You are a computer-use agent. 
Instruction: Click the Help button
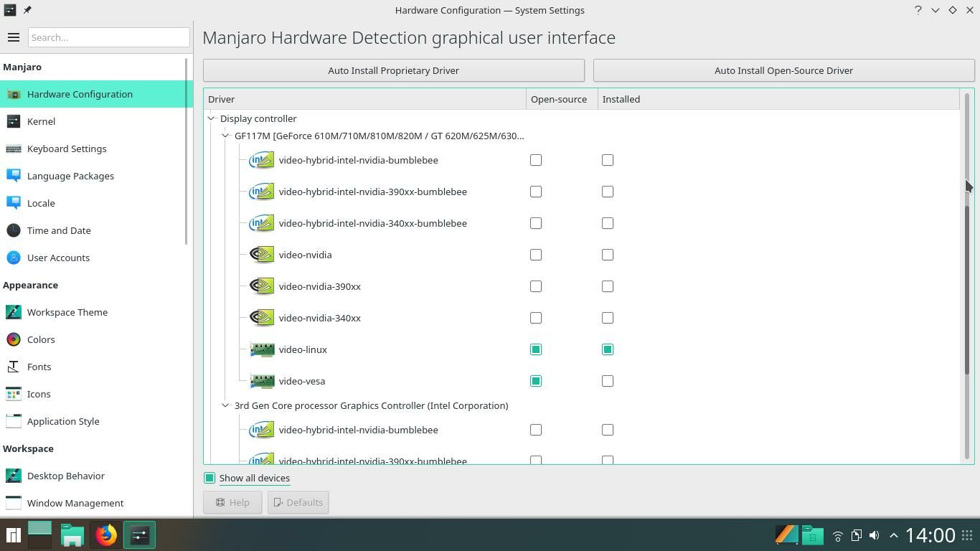tap(232, 502)
